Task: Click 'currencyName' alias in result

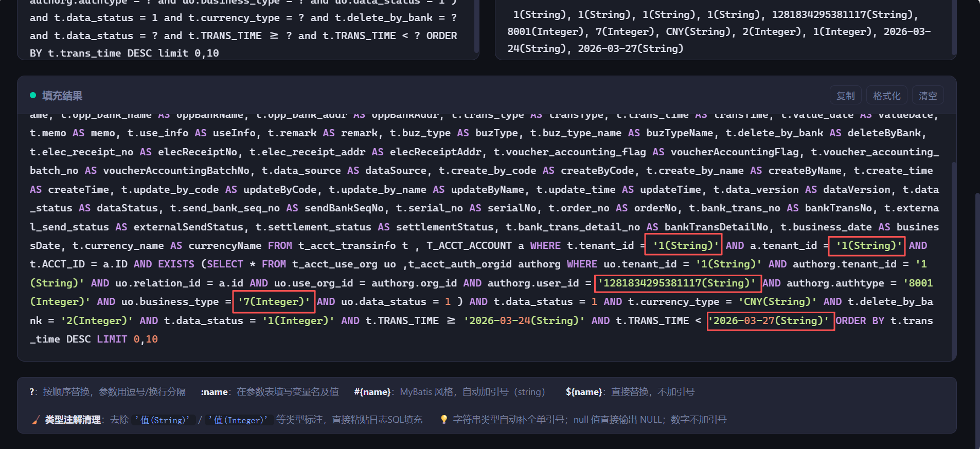Action: coord(225,246)
